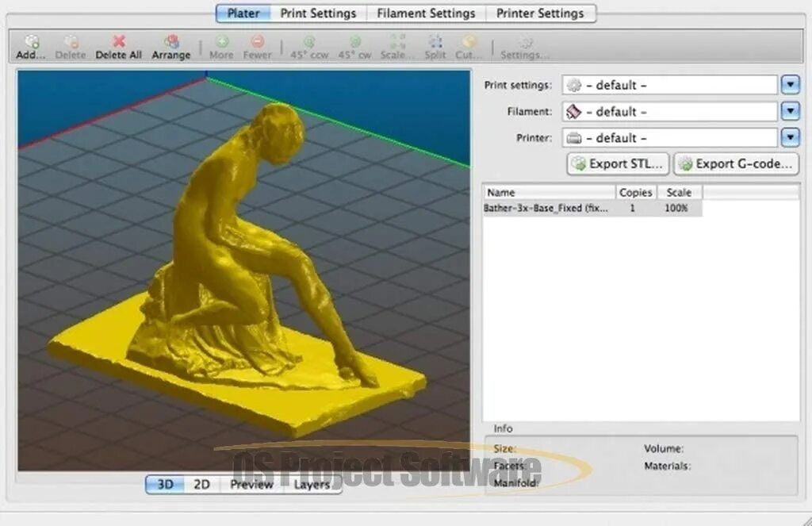Click the Delete toolbar icon
The height and width of the screenshot is (526, 812).
pyautogui.click(x=71, y=41)
